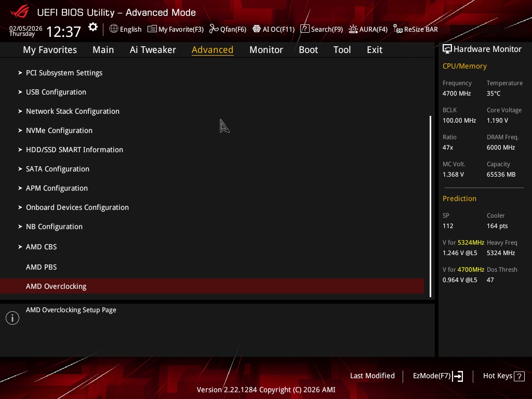This screenshot has width=532, height=399.
Task: Change language via English button
Action: click(x=130, y=29)
